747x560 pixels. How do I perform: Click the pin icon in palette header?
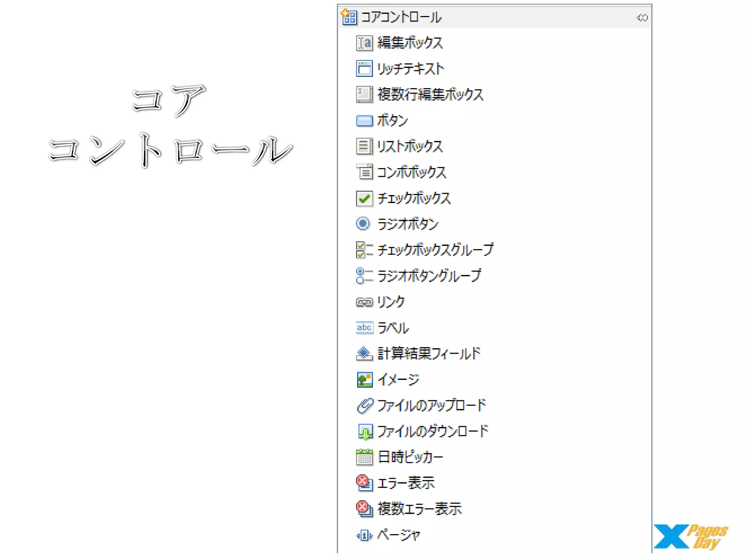click(642, 17)
